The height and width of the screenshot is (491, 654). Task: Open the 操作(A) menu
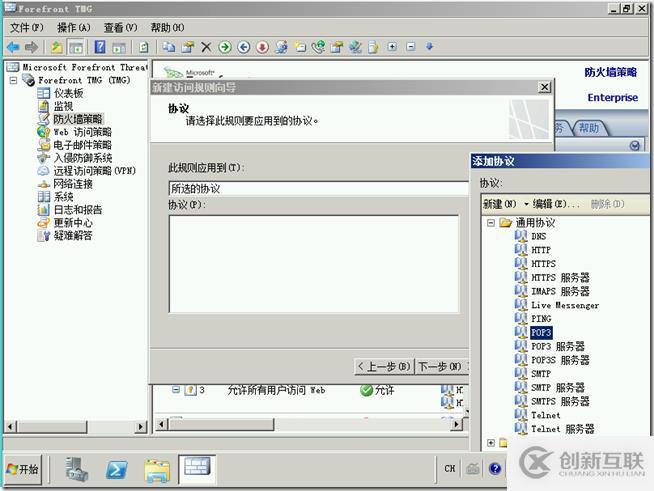coord(73,28)
